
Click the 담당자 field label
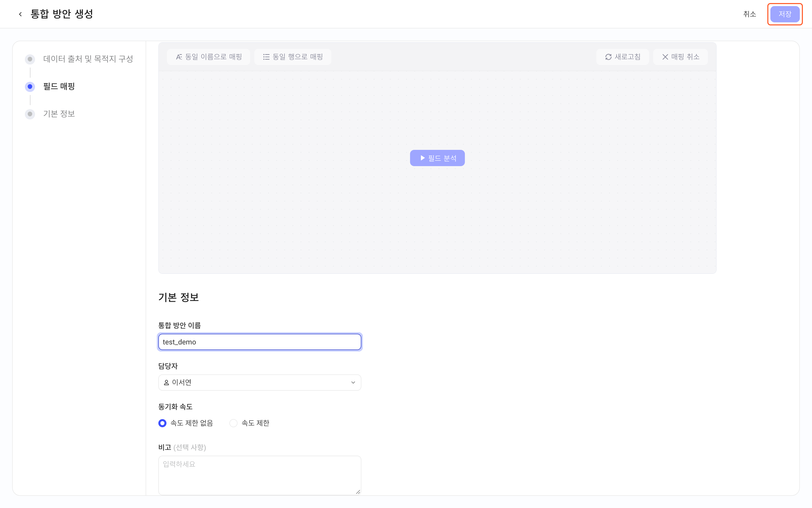168,366
